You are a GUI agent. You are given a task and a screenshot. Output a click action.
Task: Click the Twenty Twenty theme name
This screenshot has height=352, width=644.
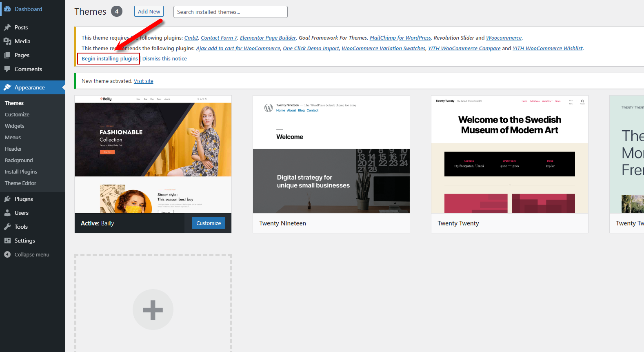(458, 223)
